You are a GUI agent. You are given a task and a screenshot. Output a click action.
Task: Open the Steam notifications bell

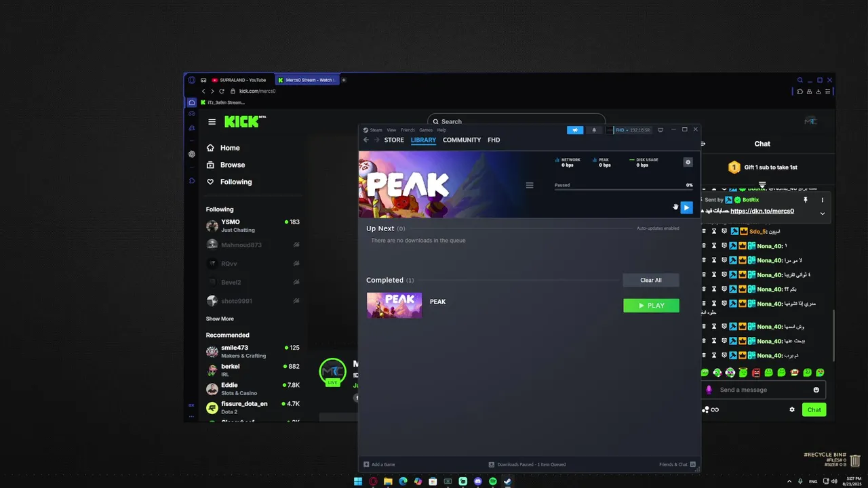click(x=595, y=130)
